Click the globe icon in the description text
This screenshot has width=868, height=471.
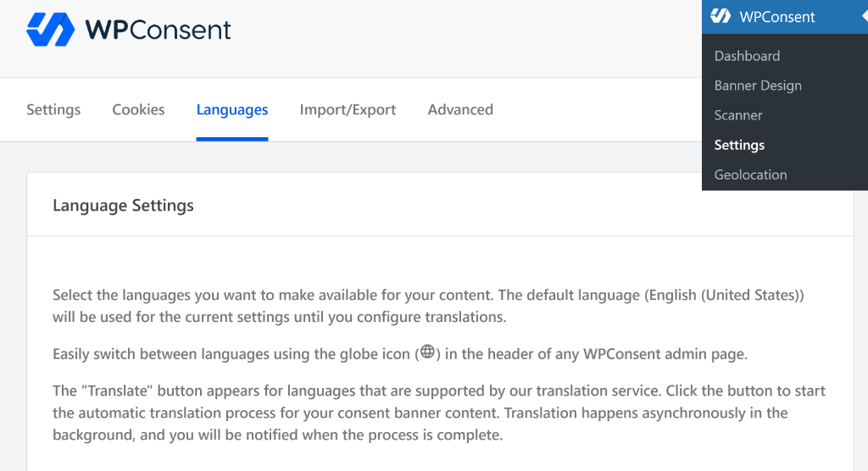[x=427, y=352]
